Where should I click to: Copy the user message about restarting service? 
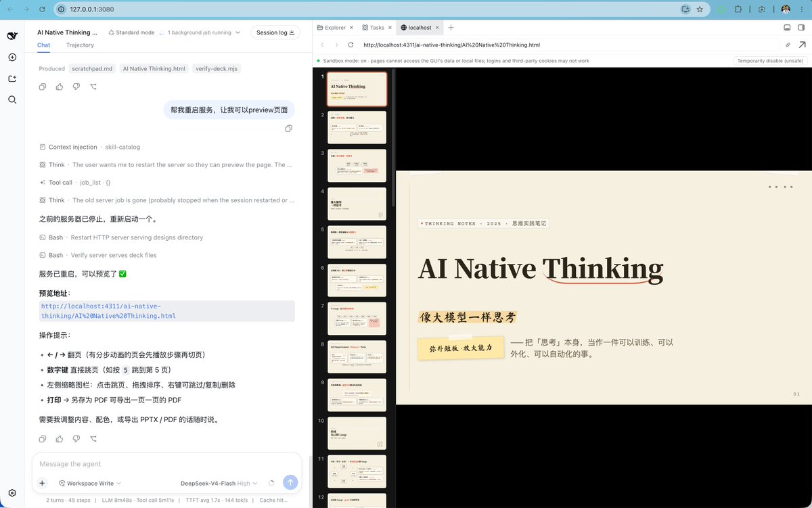pos(289,129)
